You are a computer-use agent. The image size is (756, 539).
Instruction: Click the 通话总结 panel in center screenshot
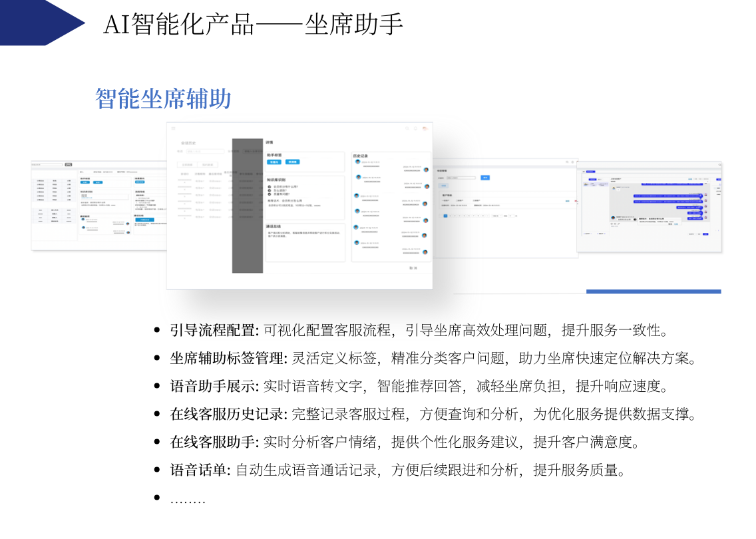(x=305, y=242)
